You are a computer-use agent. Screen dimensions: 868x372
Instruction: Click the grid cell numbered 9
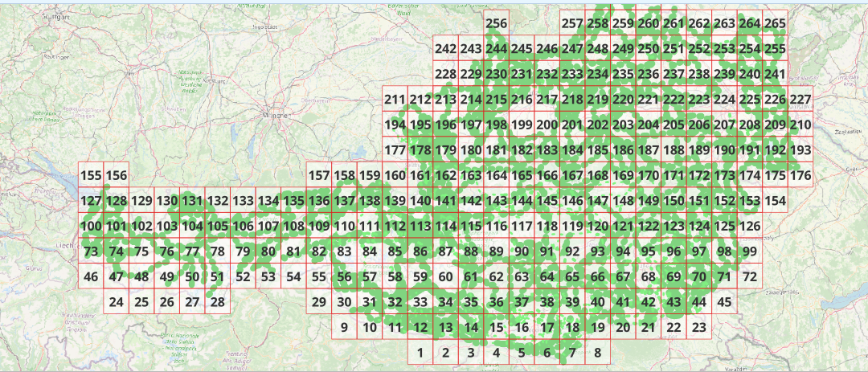point(344,327)
